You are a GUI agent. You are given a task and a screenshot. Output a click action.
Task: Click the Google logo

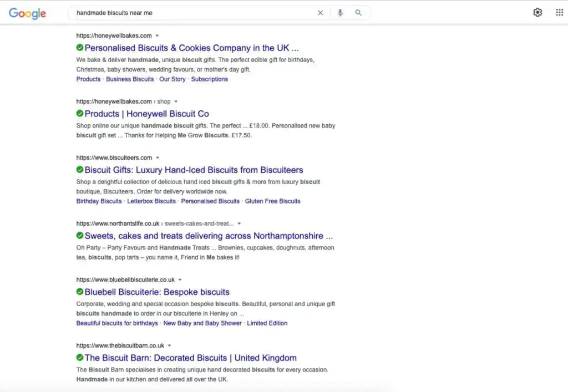click(x=27, y=12)
